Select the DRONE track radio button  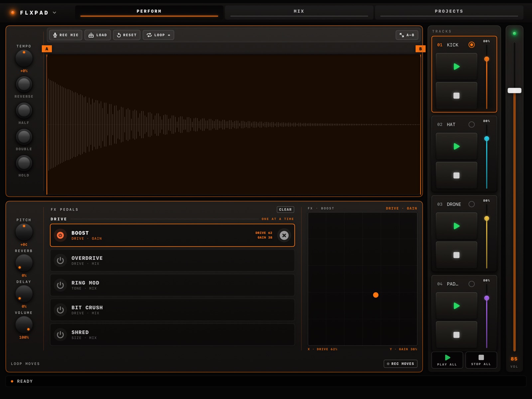click(471, 204)
